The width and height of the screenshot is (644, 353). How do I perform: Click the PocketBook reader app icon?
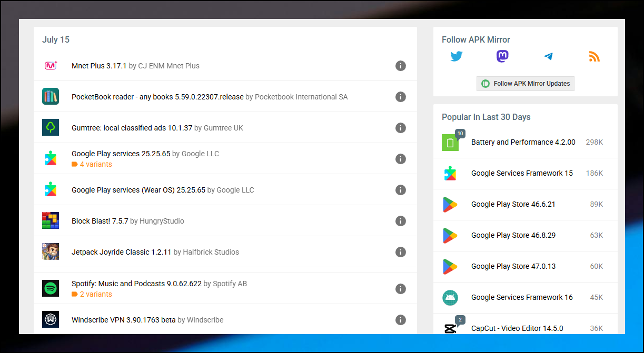51,97
